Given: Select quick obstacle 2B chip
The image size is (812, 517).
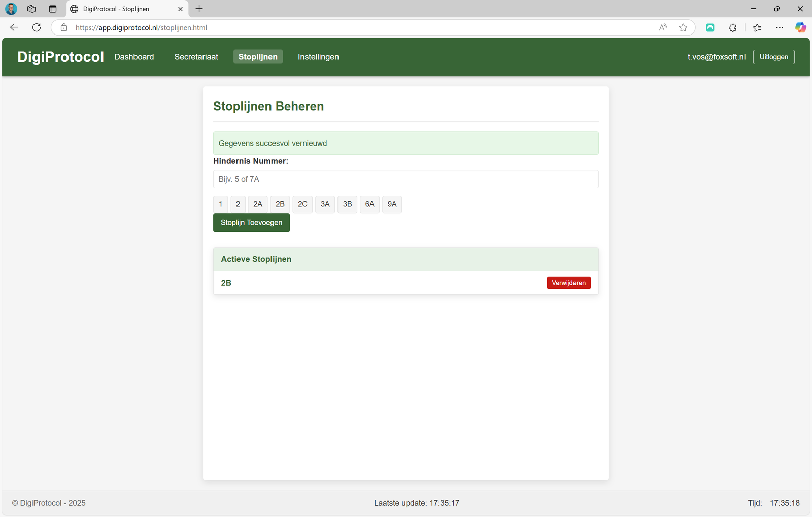Looking at the screenshot, I should click(280, 204).
